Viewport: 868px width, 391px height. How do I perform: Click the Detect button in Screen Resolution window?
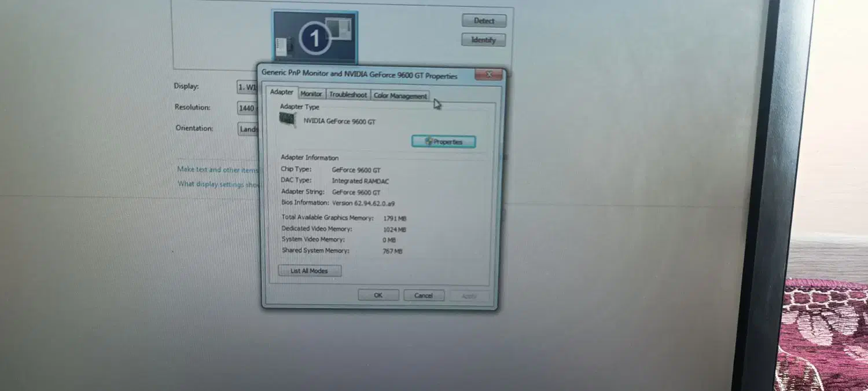click(x=484, y=21)
